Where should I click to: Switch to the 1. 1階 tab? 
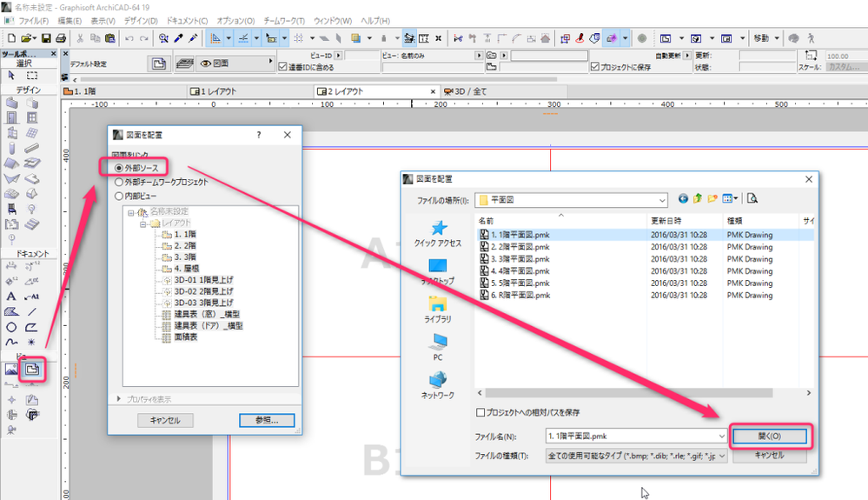(123, 91)
